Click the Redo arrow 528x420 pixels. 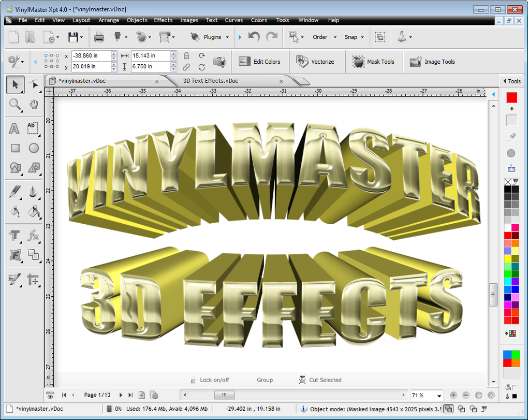(272, 37)
